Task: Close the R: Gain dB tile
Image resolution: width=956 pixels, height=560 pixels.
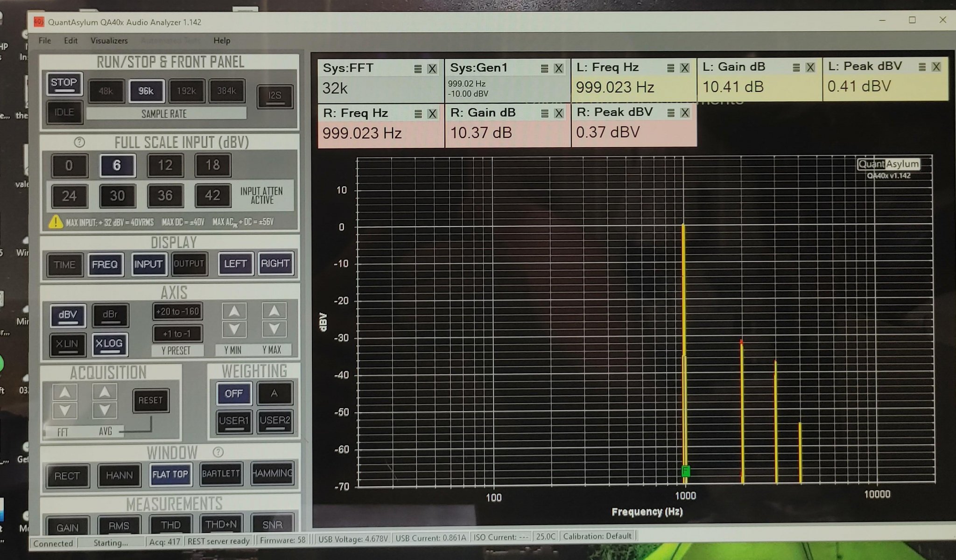Action: (x=558, y=113)
